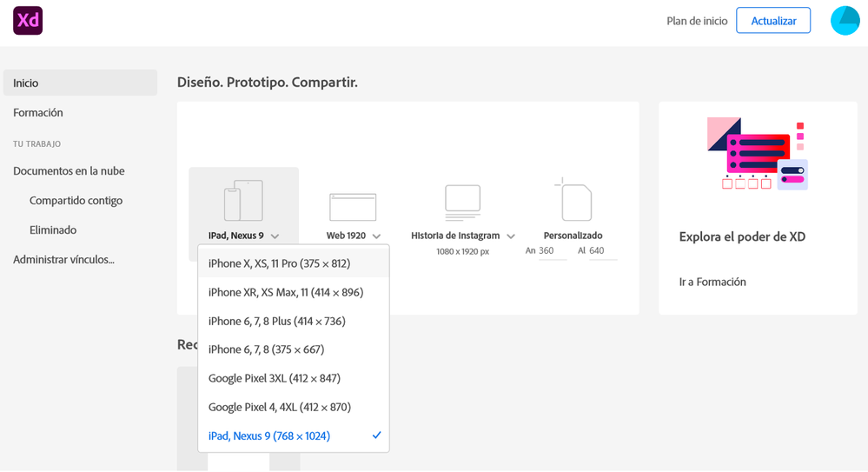Viewport: 868px width, 472px height.
Task: Click the Adobe XD logo icon
Action: point(28,20)
